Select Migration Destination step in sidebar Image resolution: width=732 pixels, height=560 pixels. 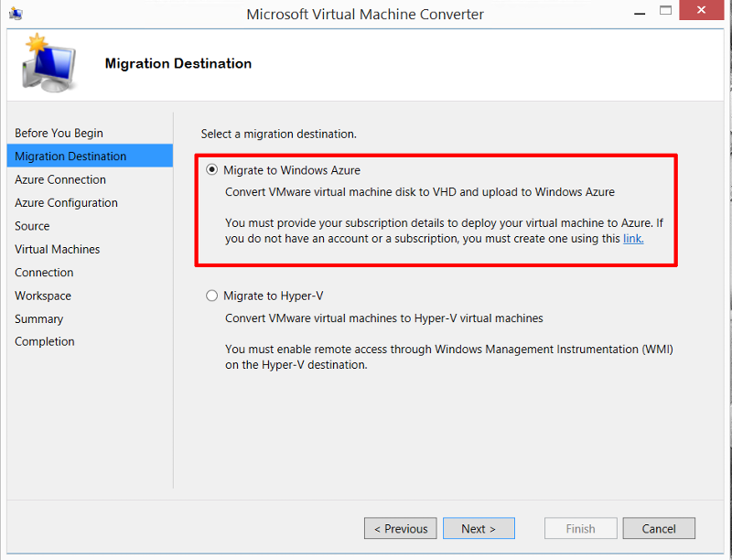point(90,156)
